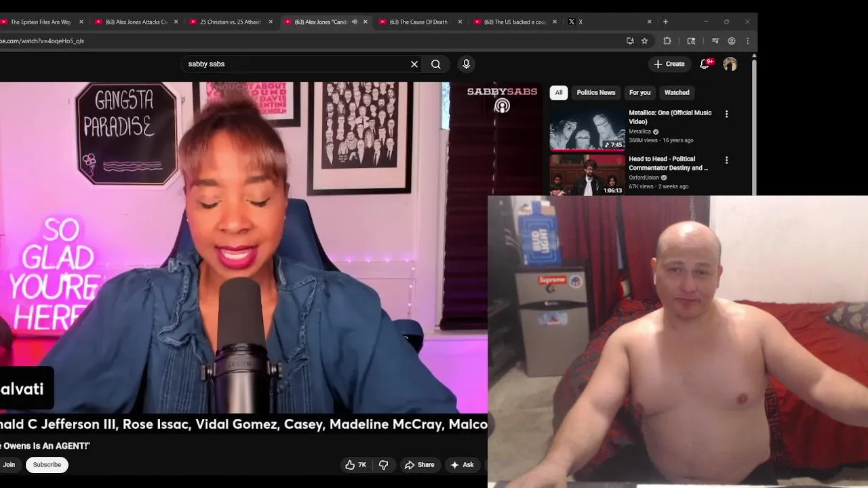The width and height of the screenshot is (868, 488).
Task: Open the Ask button for the video
Action: (461, 464)
